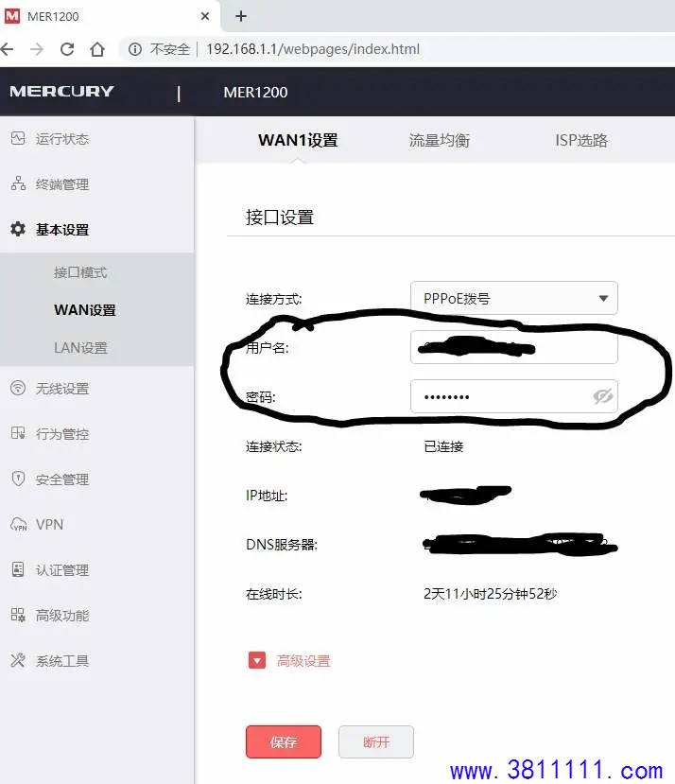Reload the page with browser refresh icon
The image size is (675, 784).
click(x=67, y=49)
